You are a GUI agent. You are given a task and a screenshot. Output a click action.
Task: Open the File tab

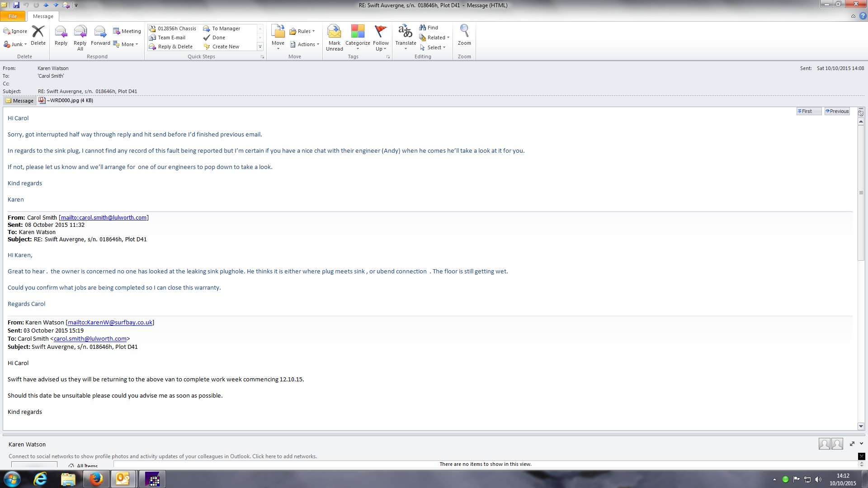(x=13, y=16)
